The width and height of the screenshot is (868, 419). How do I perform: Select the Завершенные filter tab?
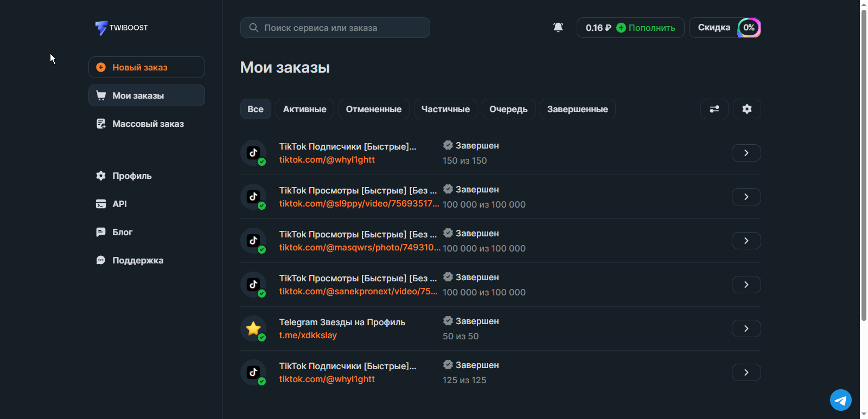(x=577, y=109)
